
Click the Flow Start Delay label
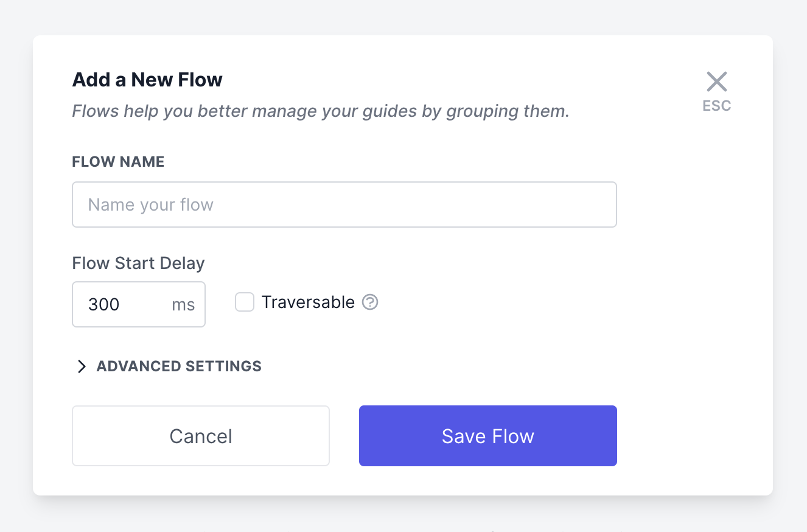coord(139,263)
